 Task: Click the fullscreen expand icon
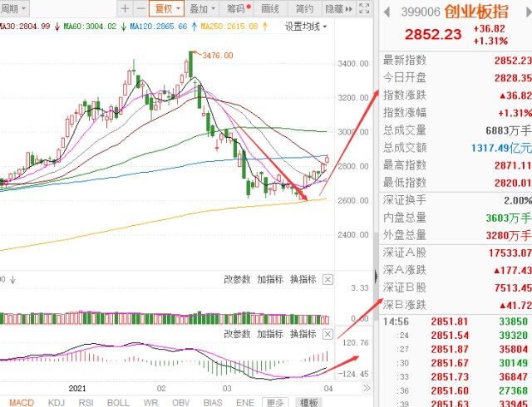tap(364, 8)
